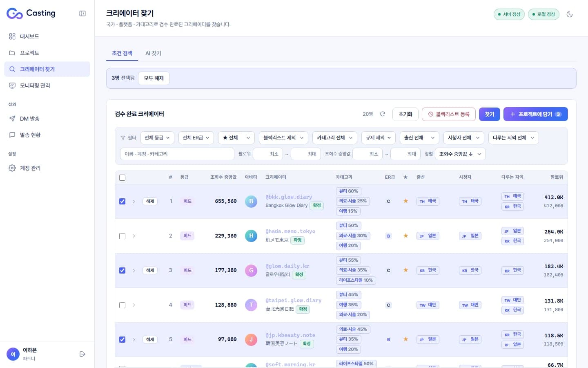The width and height of the screenshot is (588, 368).
Task: Click the purple 찾기 button
Action: pos(490,114)
